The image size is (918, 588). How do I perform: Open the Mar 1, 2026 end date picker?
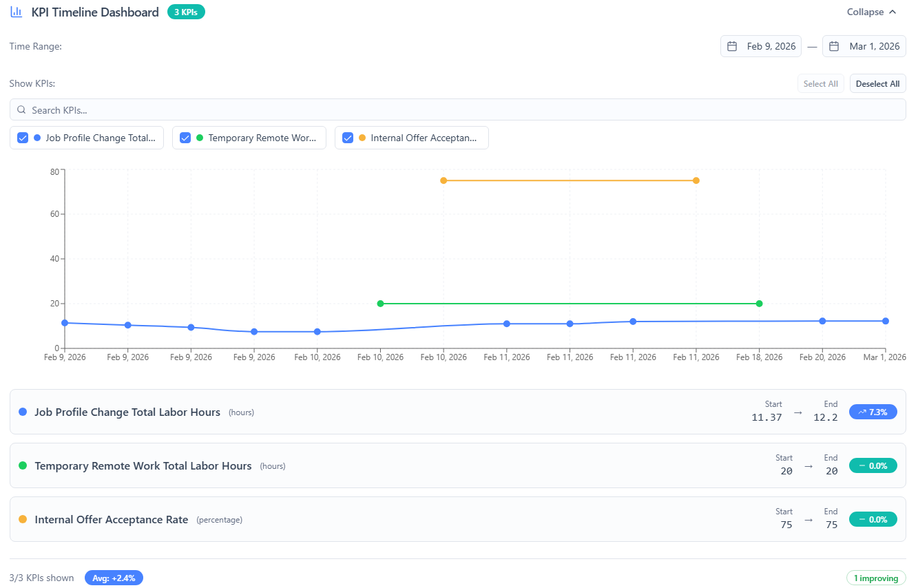click(864, 45)
